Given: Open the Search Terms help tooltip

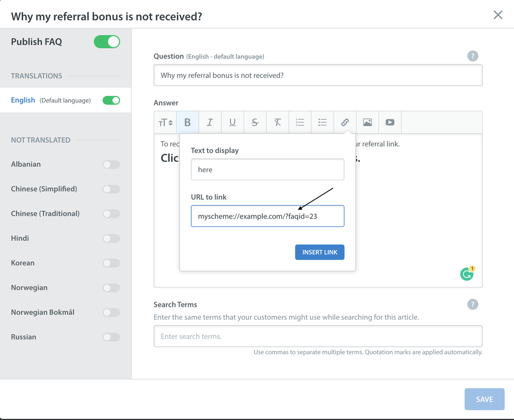Looking at the screenshot, I should (473, 304).
